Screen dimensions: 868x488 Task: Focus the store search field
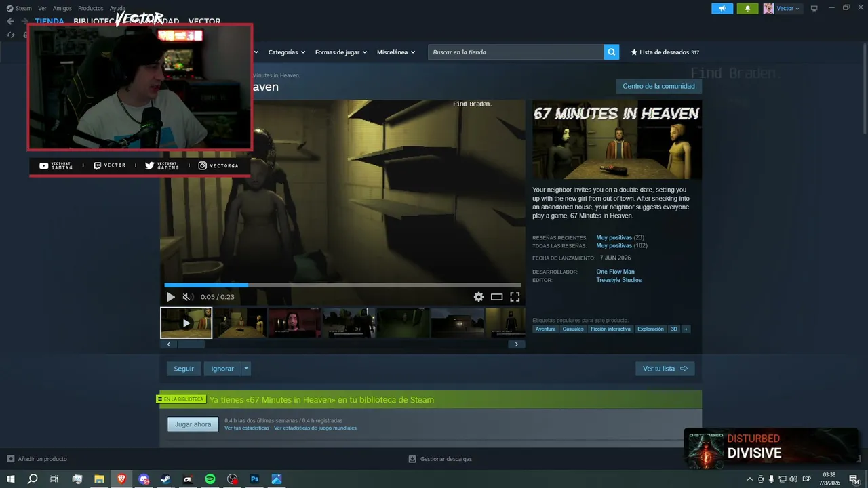[516, 52]
